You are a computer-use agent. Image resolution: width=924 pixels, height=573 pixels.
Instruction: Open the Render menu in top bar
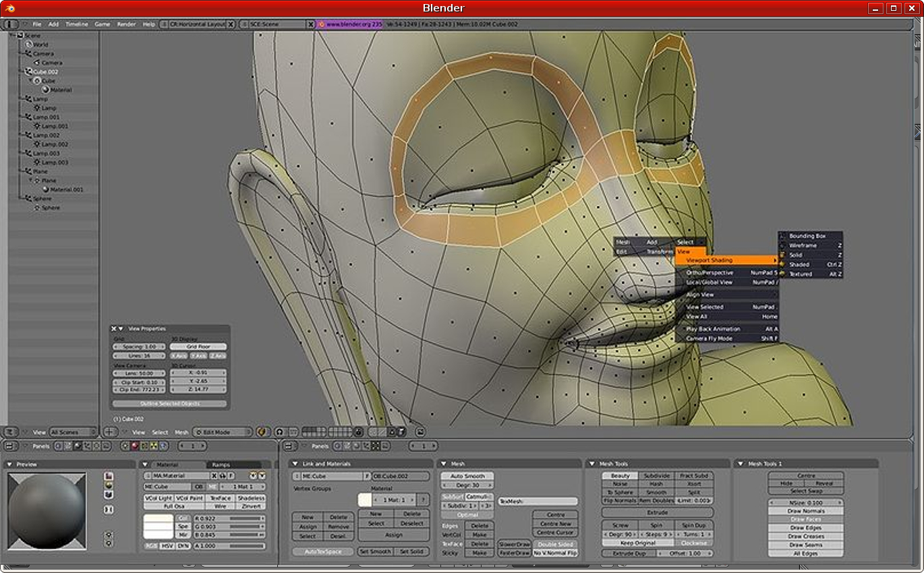tap(126, 24)
